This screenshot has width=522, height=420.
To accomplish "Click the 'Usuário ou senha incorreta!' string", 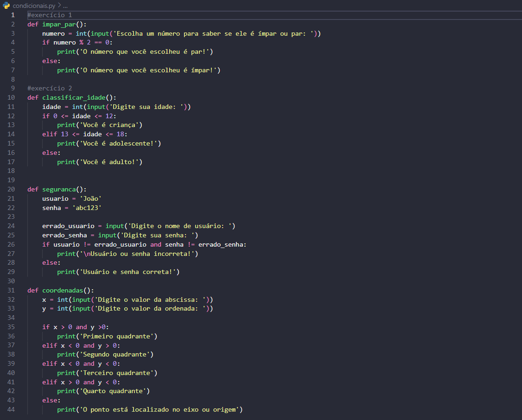I will 137,254.
